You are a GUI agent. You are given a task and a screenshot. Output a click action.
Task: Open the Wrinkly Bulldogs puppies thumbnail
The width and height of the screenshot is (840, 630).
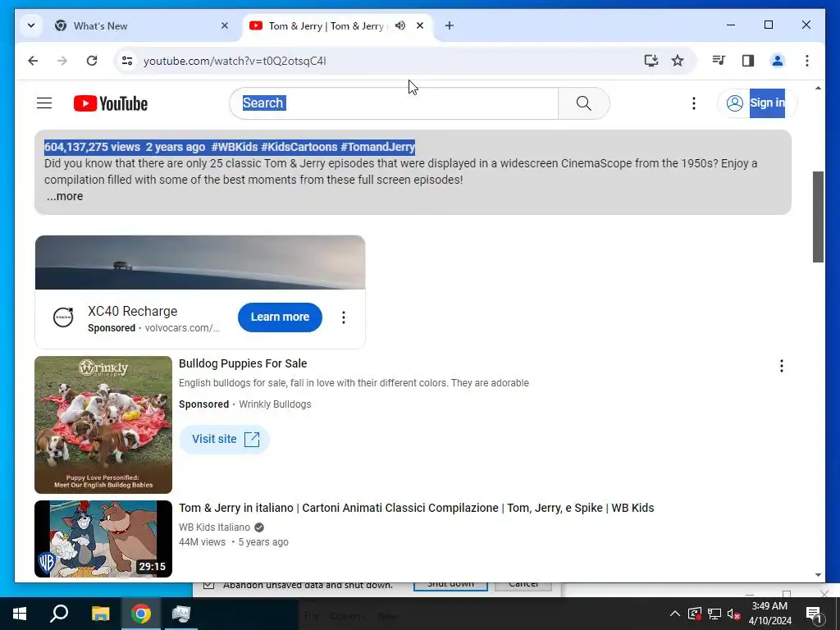coord(103,425)
